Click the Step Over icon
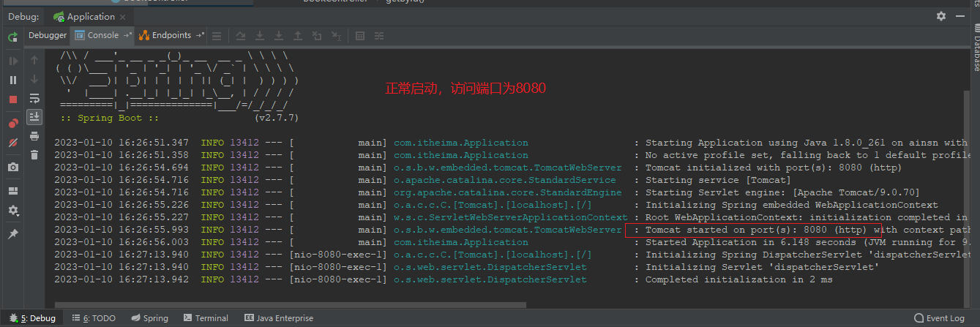Screen dimensions: 980x327 point(241,35)
